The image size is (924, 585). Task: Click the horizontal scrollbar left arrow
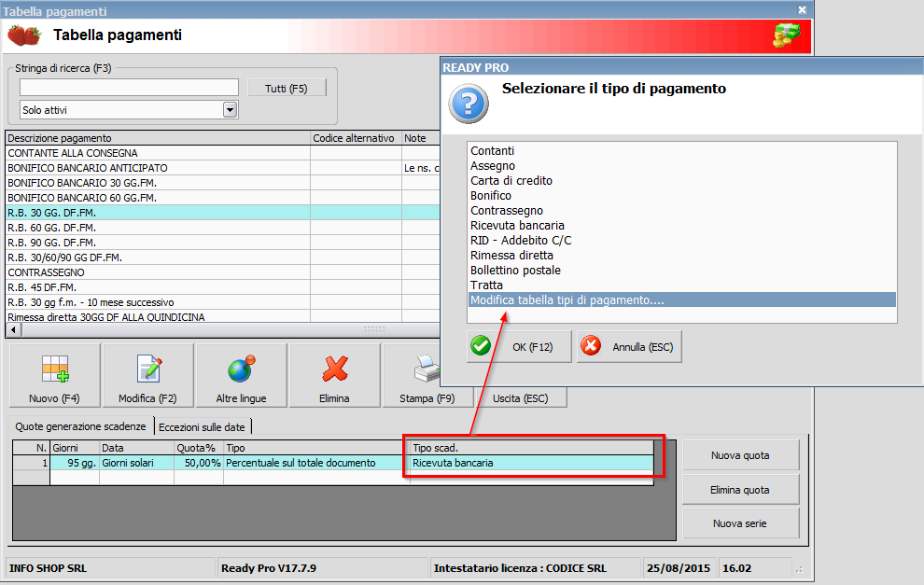point(14,329)
